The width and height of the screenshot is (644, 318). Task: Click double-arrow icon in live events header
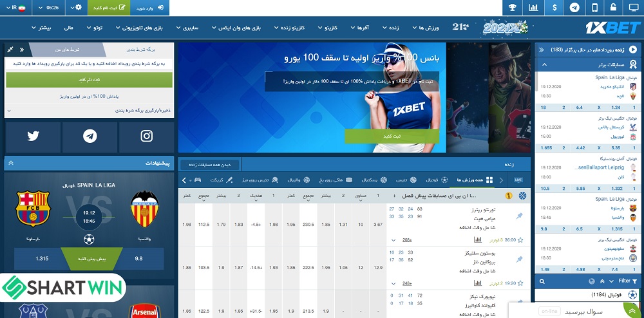point(542,50)
